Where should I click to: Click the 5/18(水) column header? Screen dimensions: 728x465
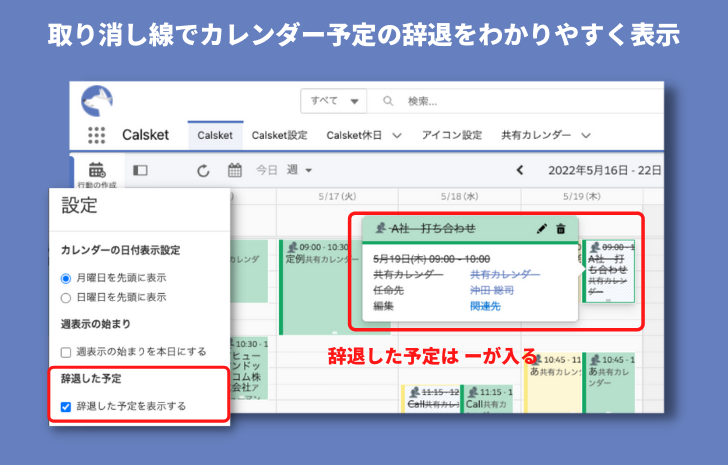pyautogui.click(x=460, y=196)
